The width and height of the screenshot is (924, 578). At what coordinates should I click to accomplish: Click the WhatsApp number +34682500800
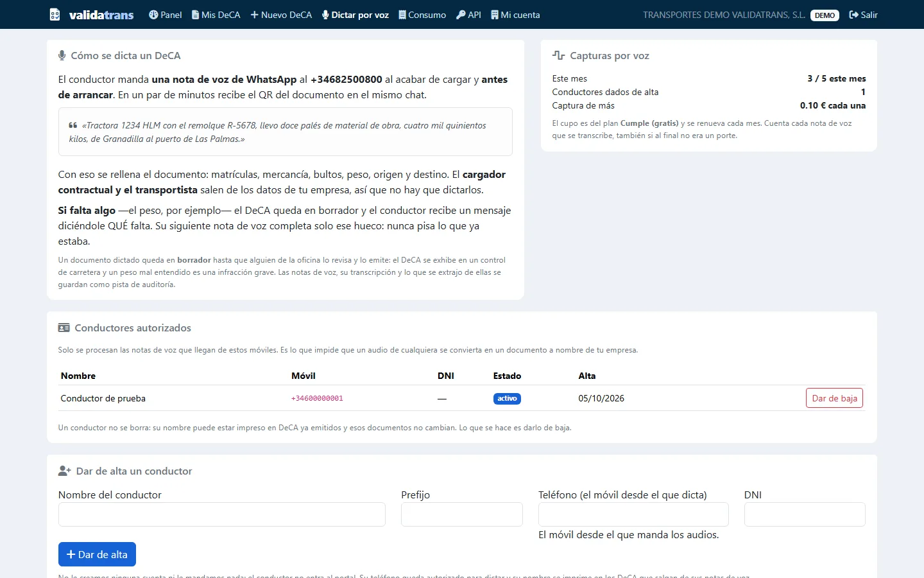pyautogui.click(x=346, y=80)
